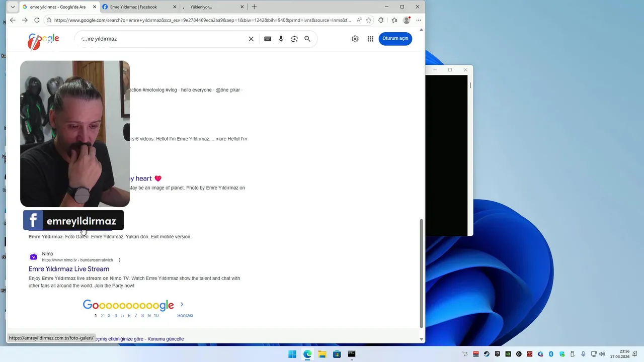
Task: Click the webcam overlay video thumbnail
Action: click(x=75, y=134)
